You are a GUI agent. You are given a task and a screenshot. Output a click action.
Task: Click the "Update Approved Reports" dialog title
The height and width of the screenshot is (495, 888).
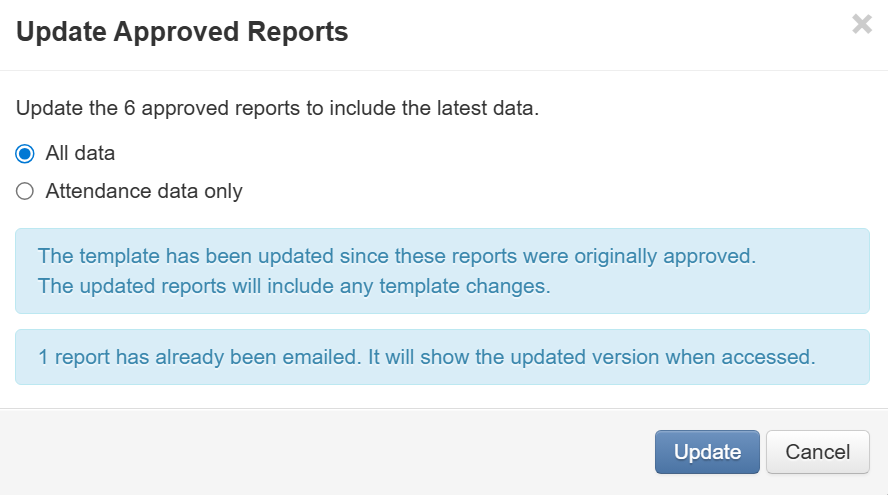click(x=182, y=32)
